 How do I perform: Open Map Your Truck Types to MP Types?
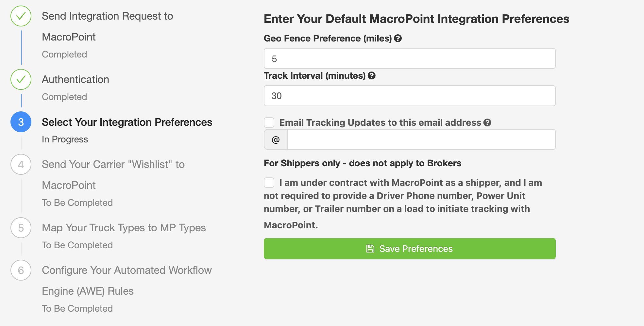click(124, 228)
